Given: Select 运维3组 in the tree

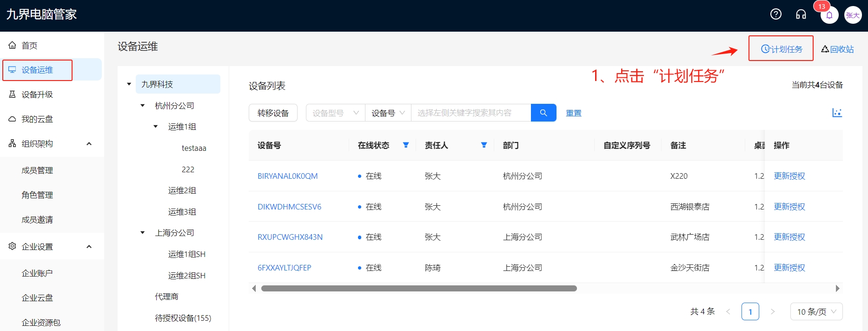Looking at the screenshot, I should click(182, 212).
